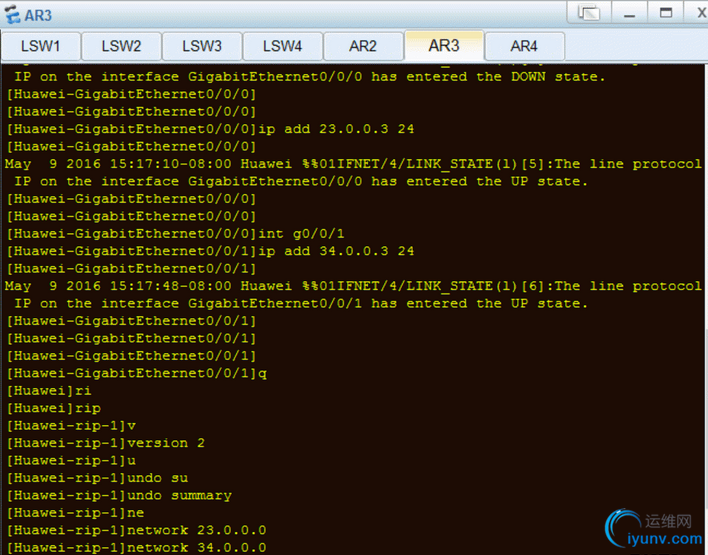Click the '[Huawei]rip' command line
This screenshot has height=555, width=708.
pos(54,408)
